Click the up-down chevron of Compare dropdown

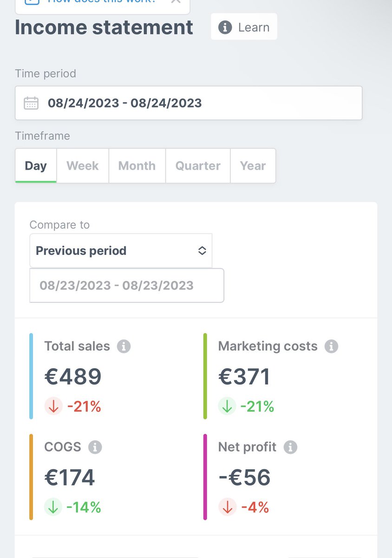tap(202, 251)
